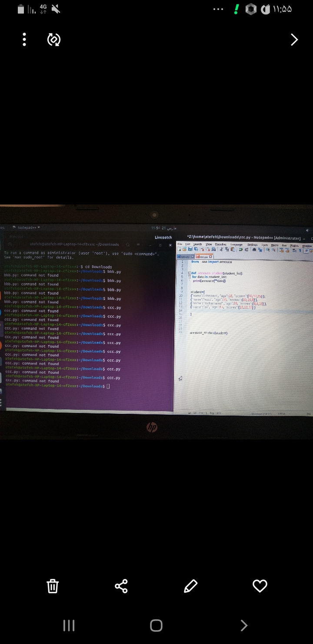Open the three-dot more options menu
Screen dimensions: 313x644
(24, 40)
